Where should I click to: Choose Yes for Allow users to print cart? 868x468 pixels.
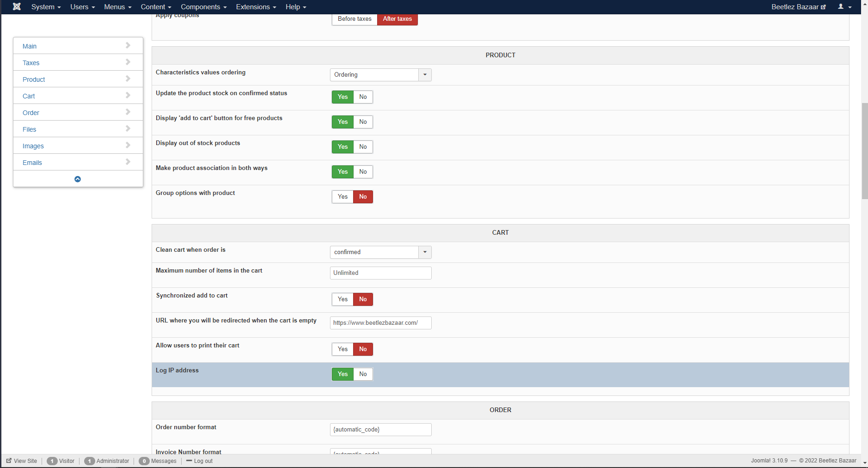(x=342, y=349)
